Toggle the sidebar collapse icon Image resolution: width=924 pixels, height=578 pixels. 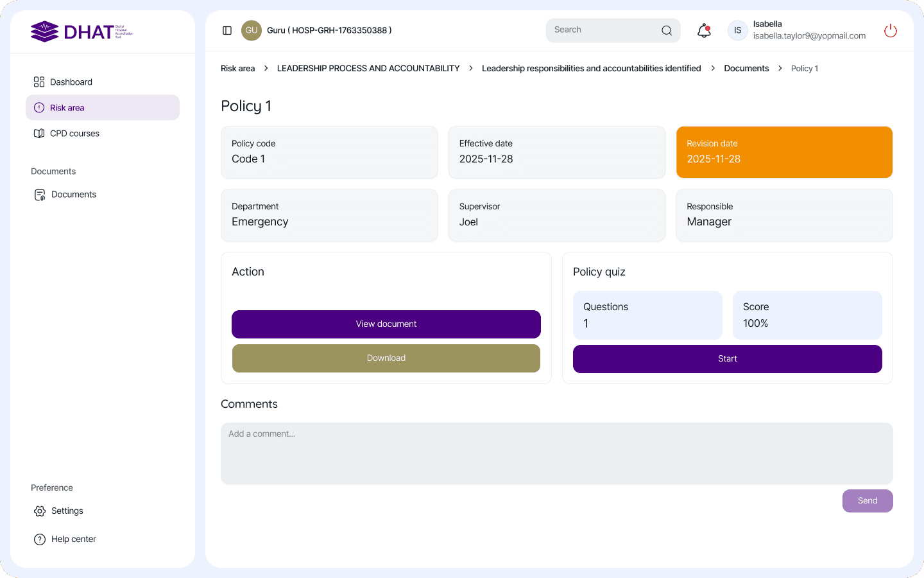(227, 30)
